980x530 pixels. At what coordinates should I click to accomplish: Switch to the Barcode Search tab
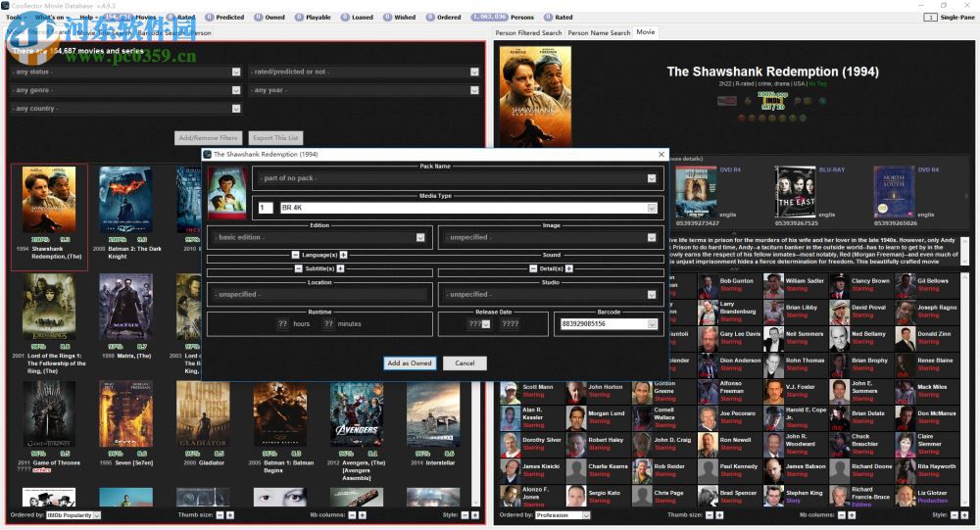click(x=163, y=32)
